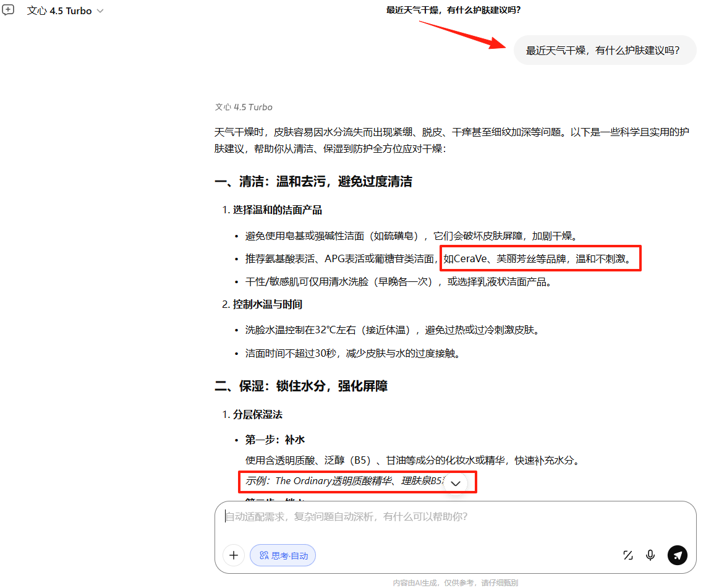Image resolution: width=706 pixels, height=588 pixels.
Task: Click the plus attachment button in input box
Action: coord(234,555)
